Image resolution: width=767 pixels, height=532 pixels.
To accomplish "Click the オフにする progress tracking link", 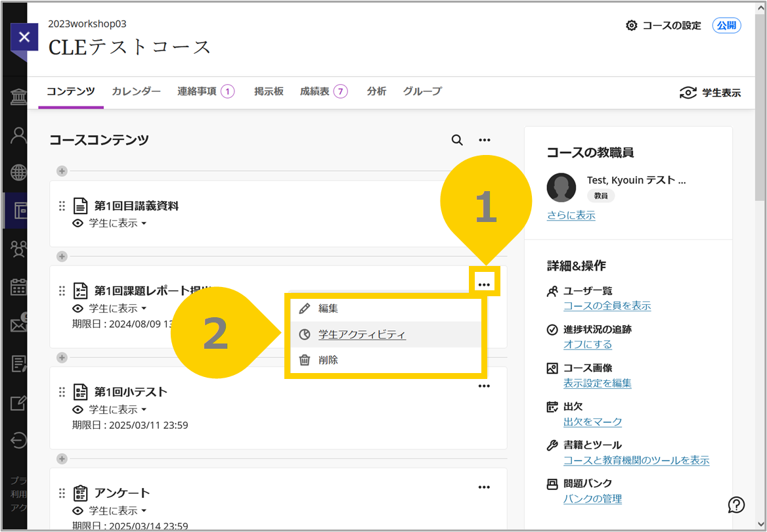I will (x=588, y=345).
